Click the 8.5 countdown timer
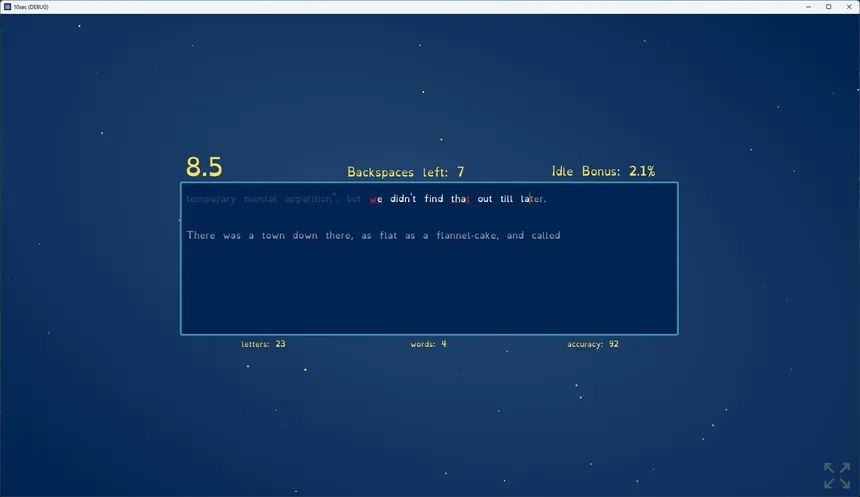The height and width of the screenshot is (497, 860). click(204, 167)
